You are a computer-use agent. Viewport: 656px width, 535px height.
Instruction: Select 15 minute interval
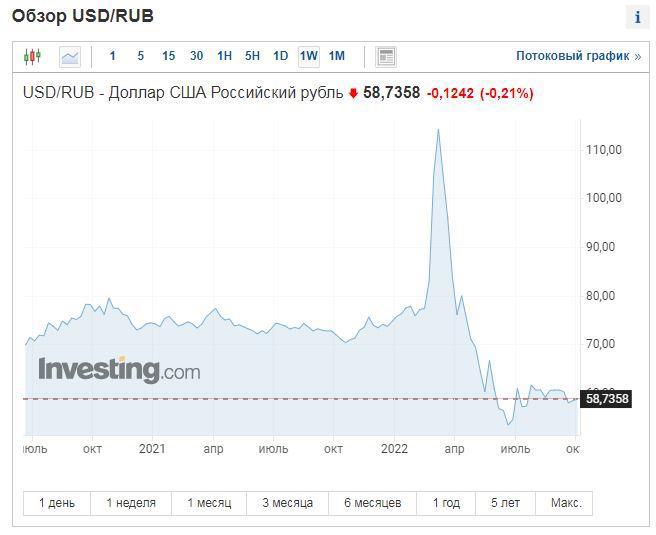pyautogui.click(x=168, y=56)
